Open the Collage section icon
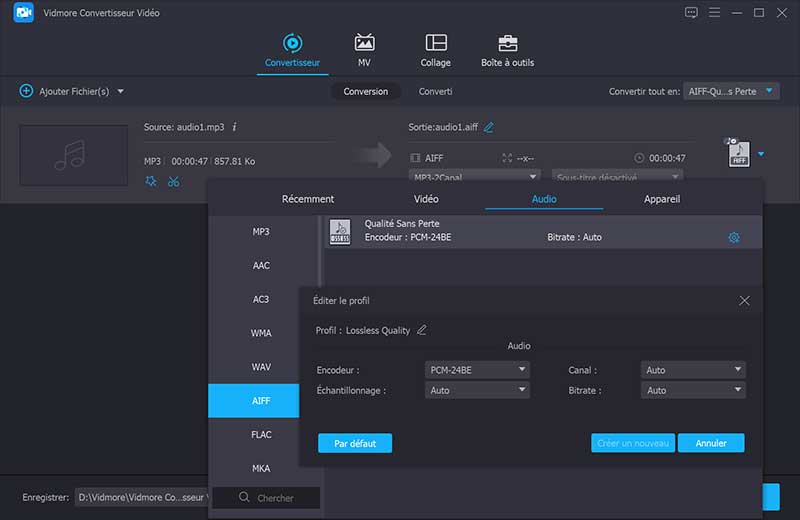The image size is (800, 520). [435, 43]
